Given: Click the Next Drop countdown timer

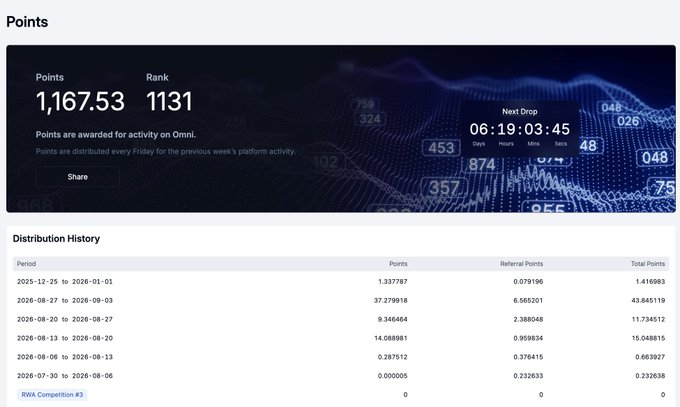Looking at the screenshot, I should [520, 129].
